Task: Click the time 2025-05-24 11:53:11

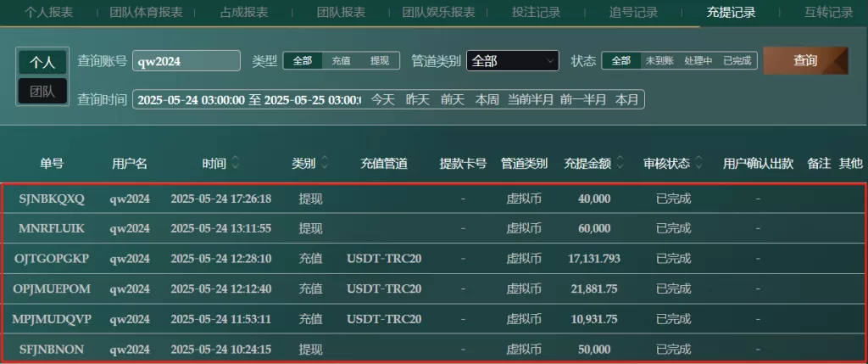Action: point(221,319)
